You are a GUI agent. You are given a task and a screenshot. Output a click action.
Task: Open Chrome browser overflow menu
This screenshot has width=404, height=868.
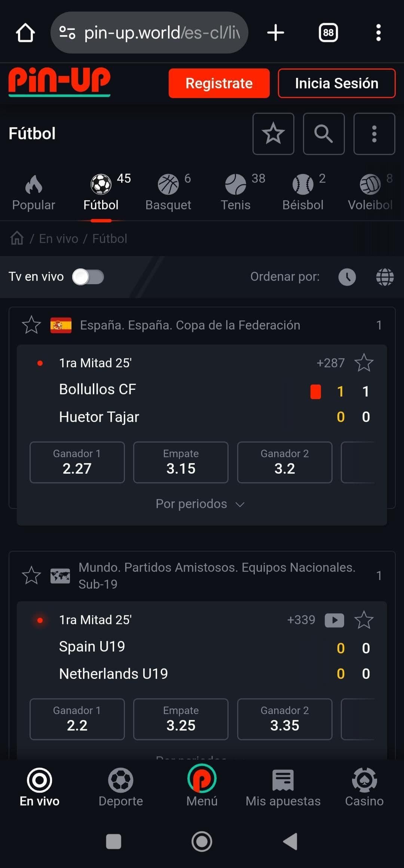pyautogui.click(x=378, y=33)
